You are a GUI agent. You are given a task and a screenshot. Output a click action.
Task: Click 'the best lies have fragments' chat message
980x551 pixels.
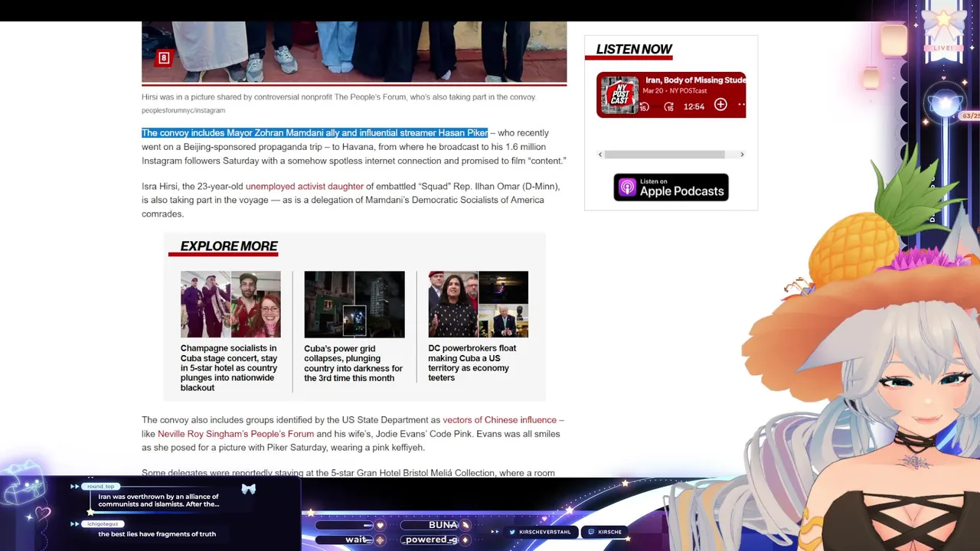(x=157, y=534)
